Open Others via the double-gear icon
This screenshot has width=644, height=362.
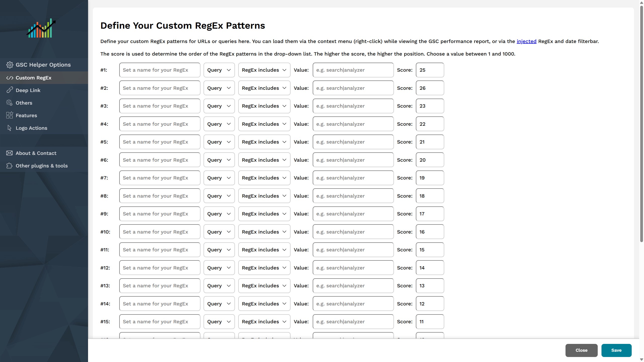click(10, 103)
